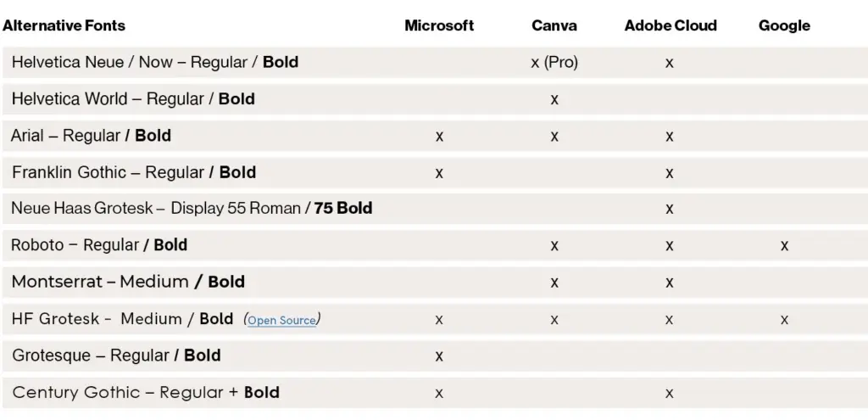
Task: Select the Arial Regular / Bold row label
Action: click(92, 136)
